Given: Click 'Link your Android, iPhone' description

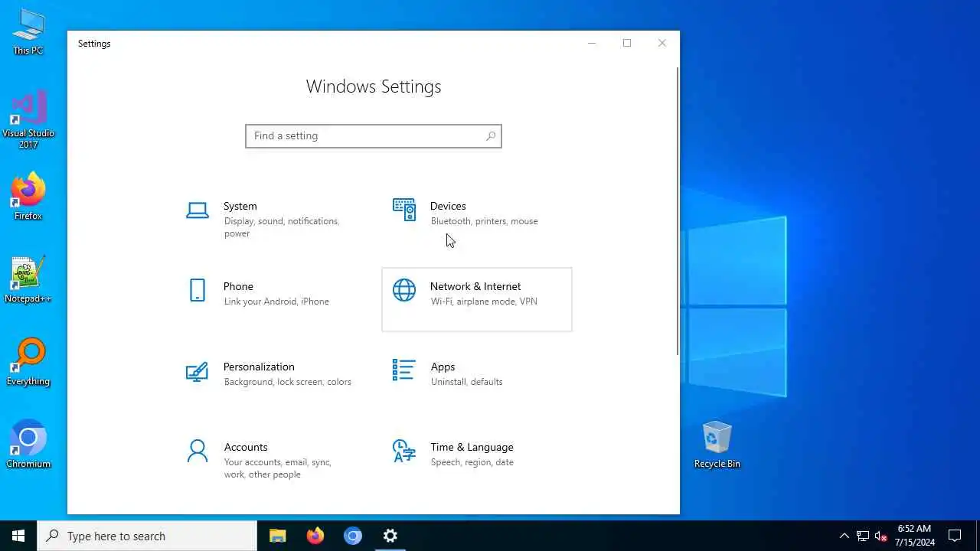Looking at the screenshot, I should [276, 302].
